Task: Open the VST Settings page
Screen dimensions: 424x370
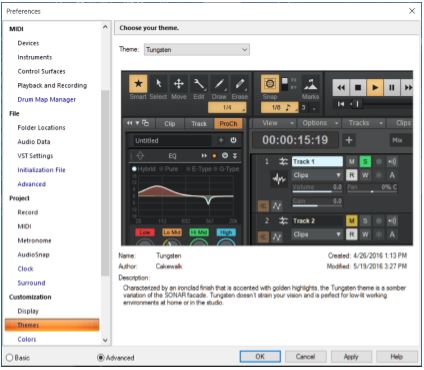Action: pos(35,156)
